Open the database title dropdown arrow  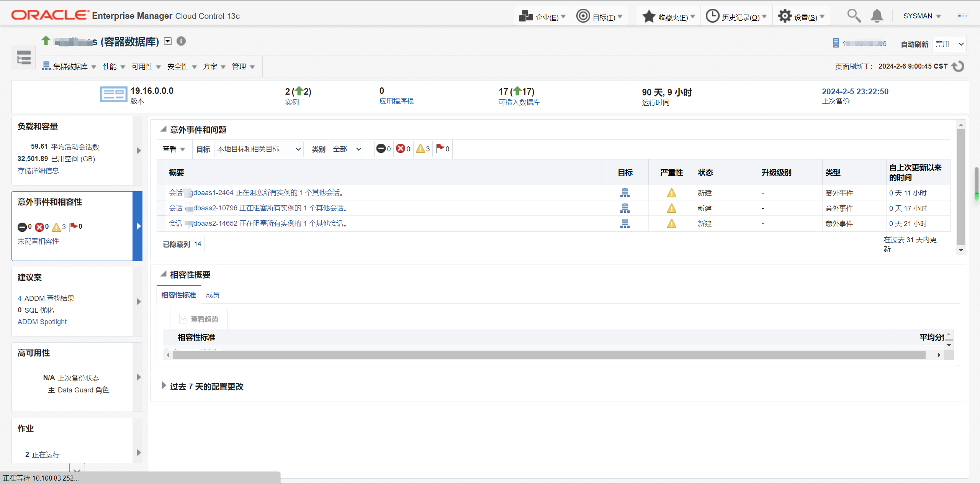point(168,41)
